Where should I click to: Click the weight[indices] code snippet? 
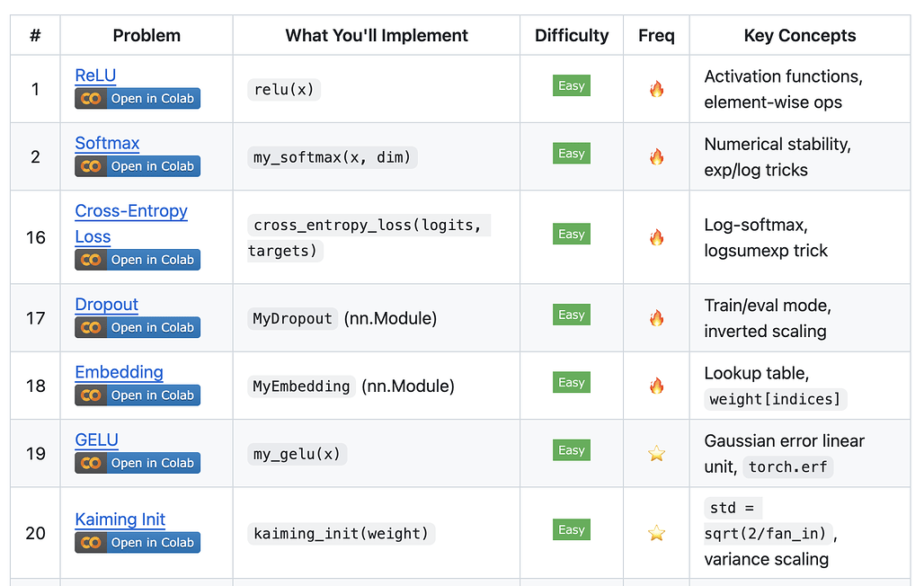click(x=775, y=400)
